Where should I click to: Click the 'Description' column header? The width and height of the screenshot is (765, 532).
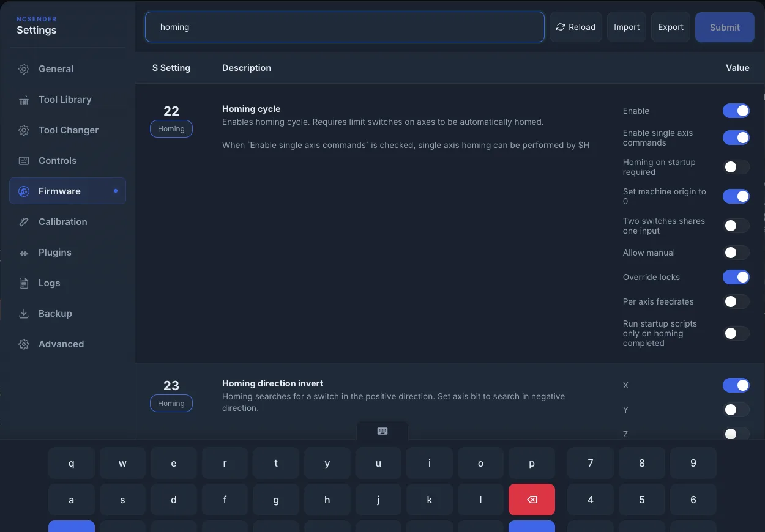point(247,68)
